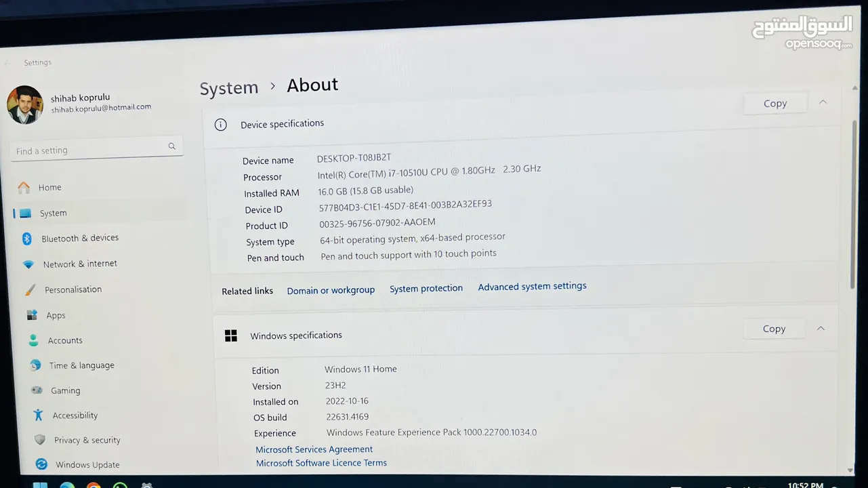
Task: Open the Microsoft Software Licence Terms link
Action: (x=322, y=463)
